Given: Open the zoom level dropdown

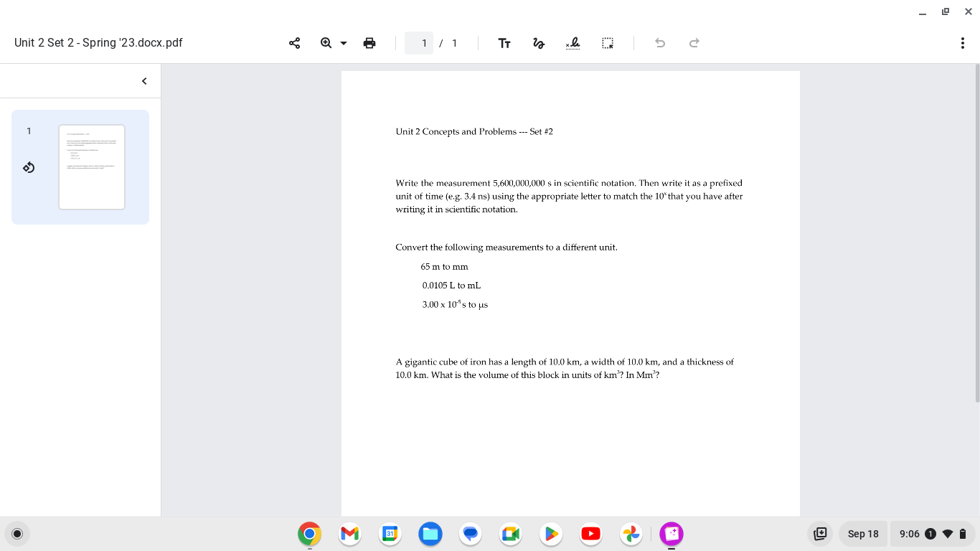Looking at the screenshot, I should click(342, 43).
